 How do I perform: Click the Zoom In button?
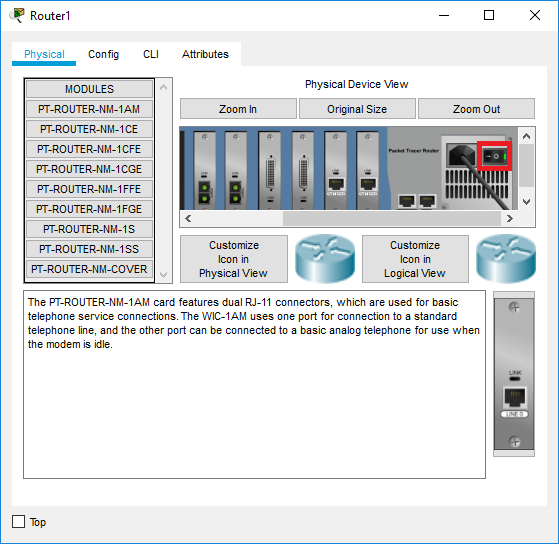point(238,109)
